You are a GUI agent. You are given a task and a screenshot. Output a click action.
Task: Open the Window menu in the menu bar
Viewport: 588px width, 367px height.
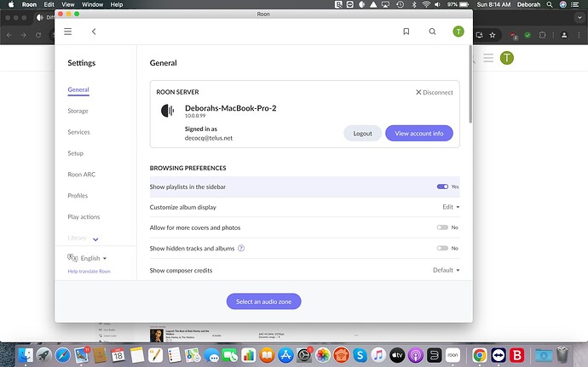coord(92,4)
